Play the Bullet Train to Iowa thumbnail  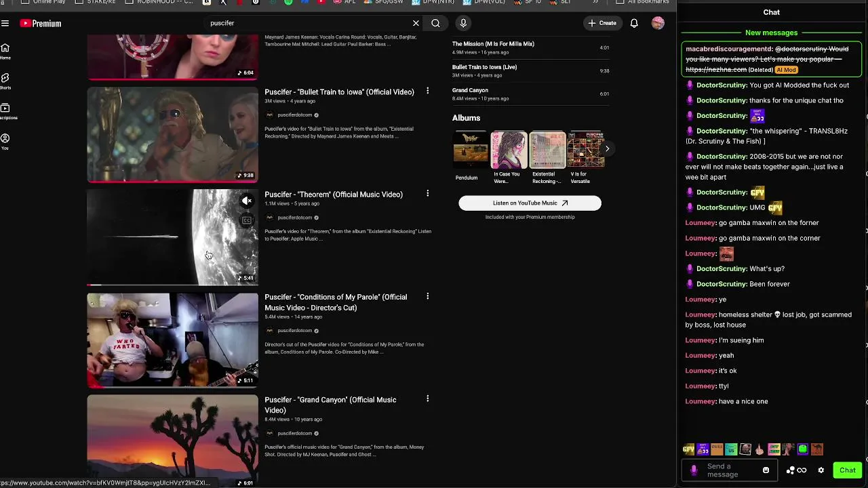172,135
